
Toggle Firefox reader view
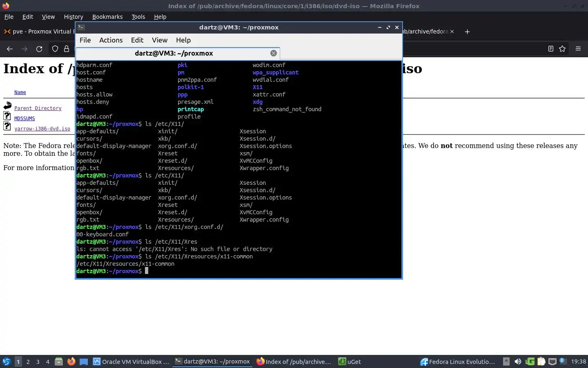tap(551, 49)
